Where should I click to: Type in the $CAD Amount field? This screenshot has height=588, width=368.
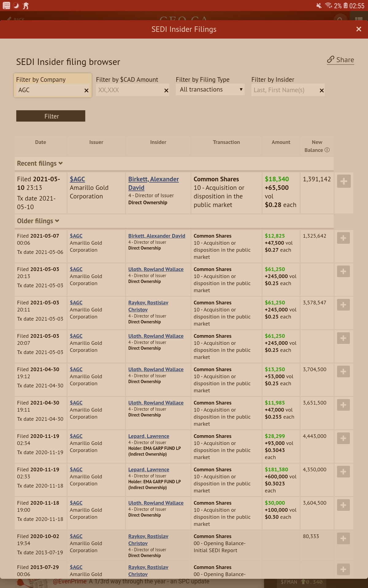click(129, 90)
